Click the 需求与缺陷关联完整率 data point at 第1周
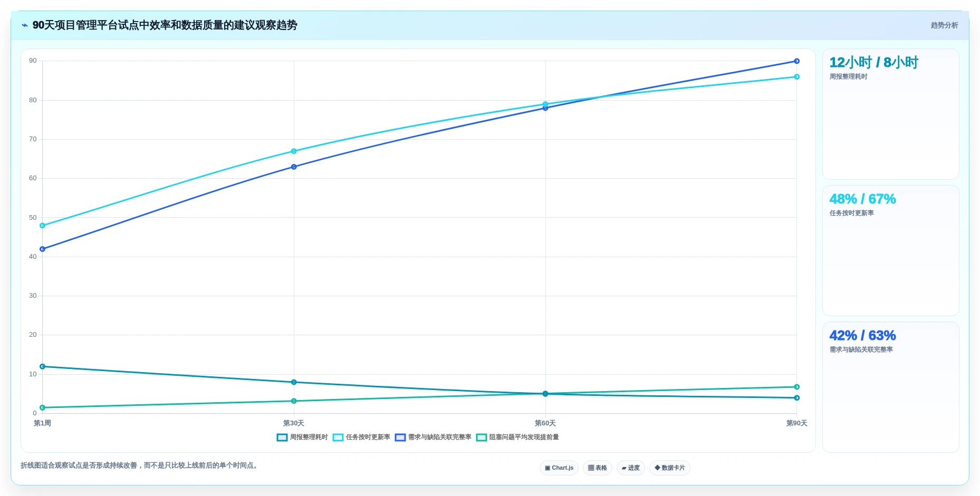This screenshot has width=980, height=496. click(x=43, y=249)
